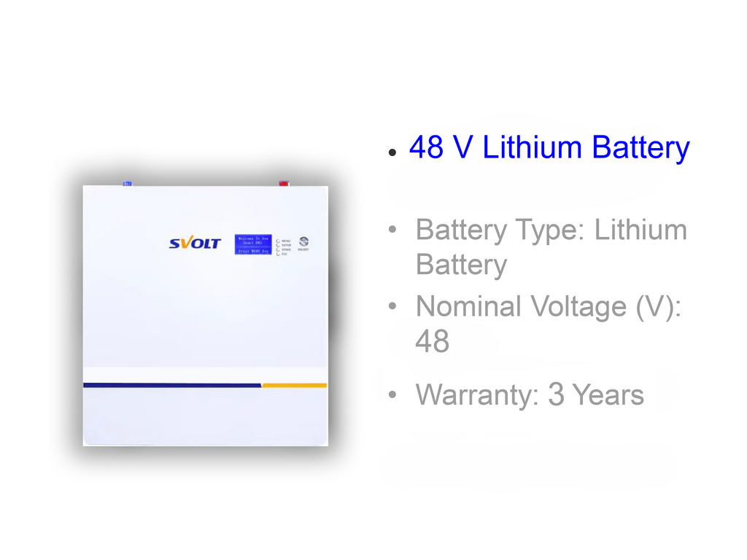The width and height of the screenshot is (747, 560).
Task: Click the bullet point before the blue title
Action: point(392,153)
